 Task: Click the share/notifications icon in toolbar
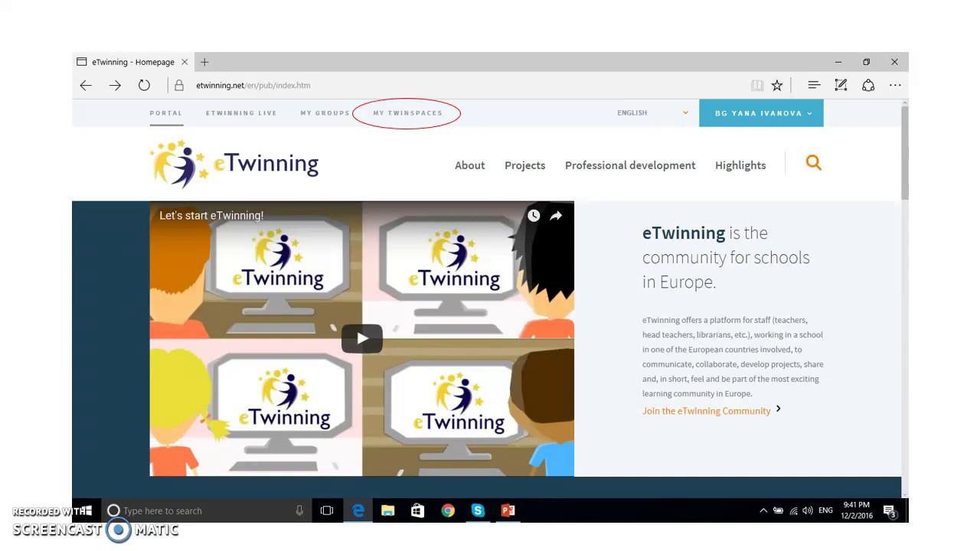[868, 86]
